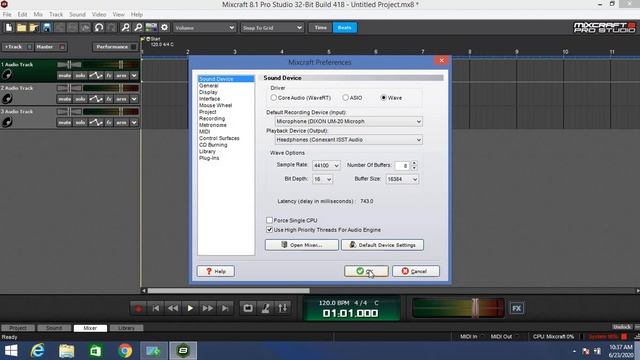Open the Sound menu
Screen dimensions: 640x360
(x=77, y=14)
